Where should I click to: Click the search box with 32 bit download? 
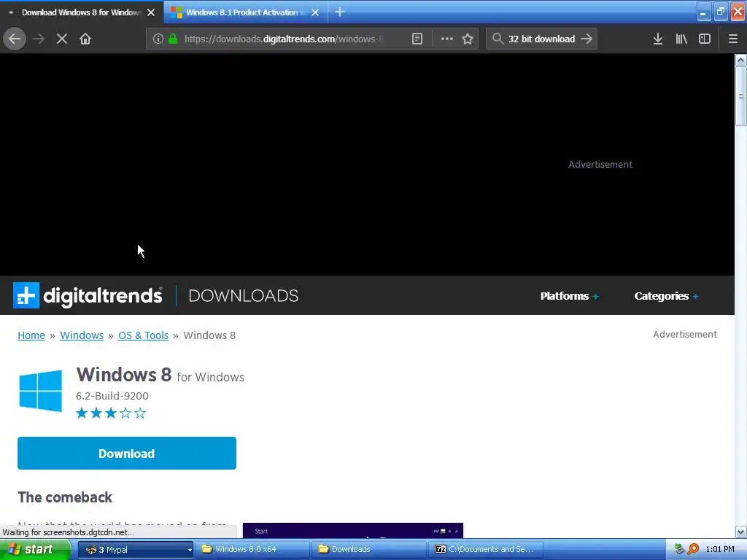click(x=541, y=39)
